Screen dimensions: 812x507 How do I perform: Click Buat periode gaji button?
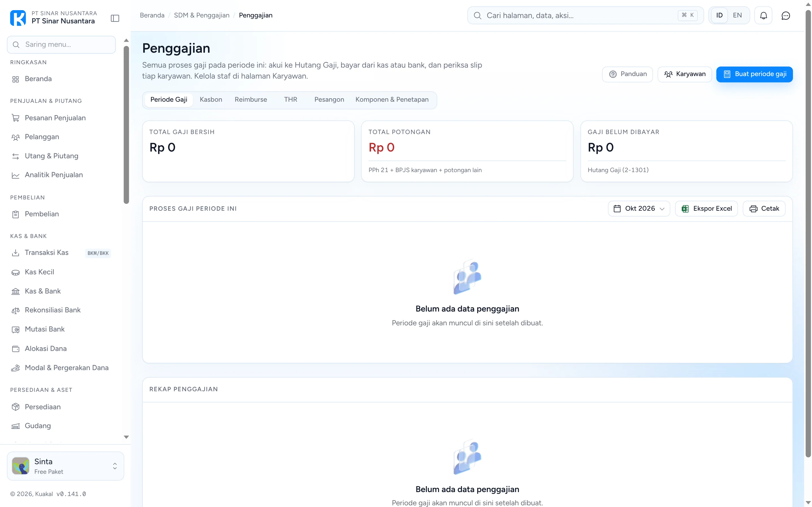(x=754, y=74)
